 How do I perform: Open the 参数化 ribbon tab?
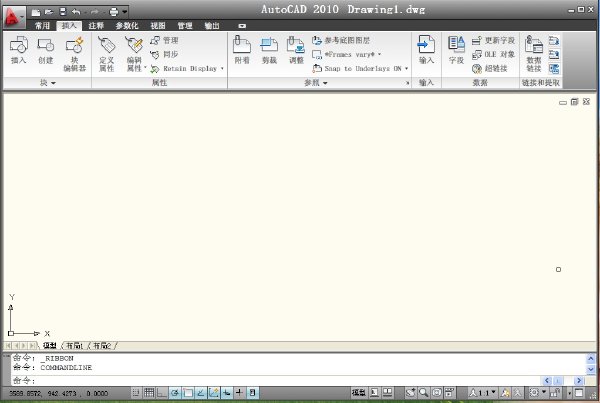127,26
